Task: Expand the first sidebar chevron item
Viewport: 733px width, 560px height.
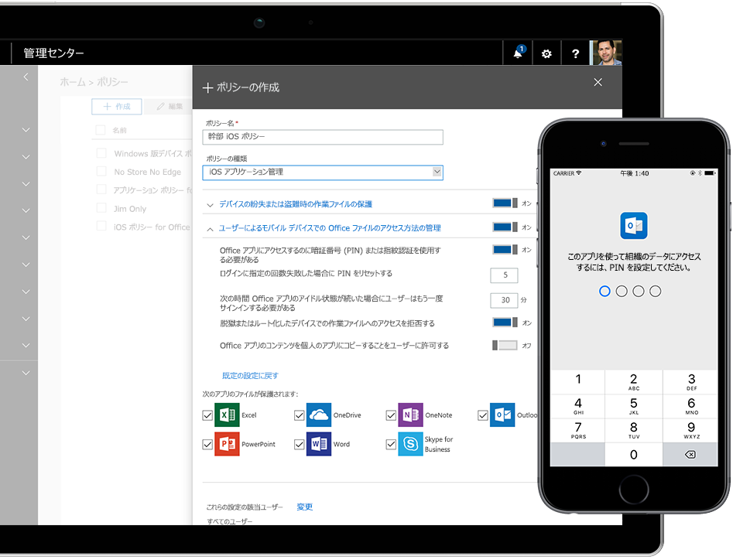Action: click(26, 130)
